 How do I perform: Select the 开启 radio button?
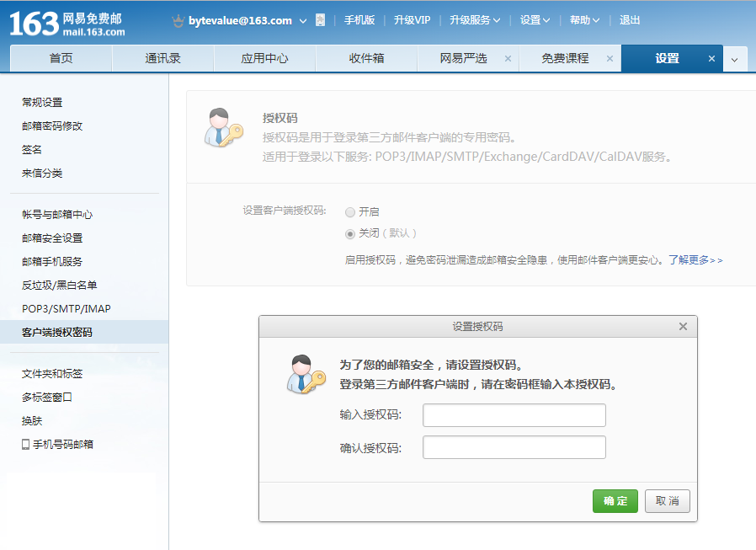pyautogui.click(x=350, y=212)
